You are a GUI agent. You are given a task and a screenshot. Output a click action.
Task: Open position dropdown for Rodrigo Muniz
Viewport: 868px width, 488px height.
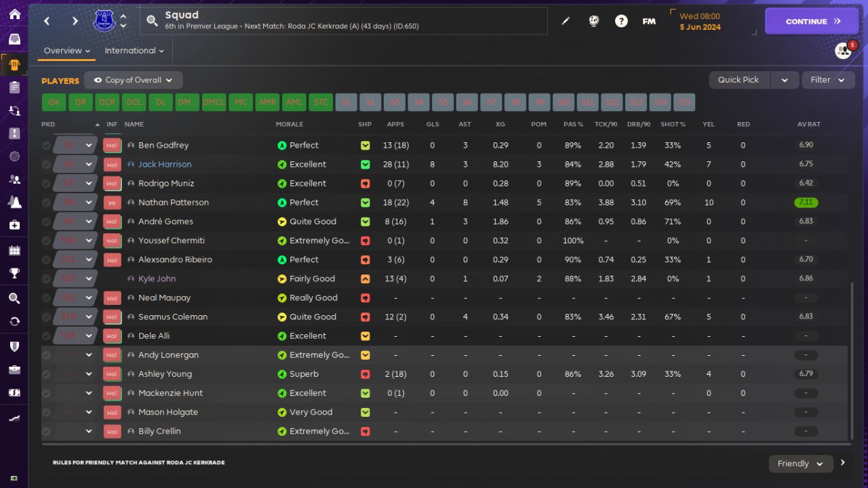click(89, 184)
